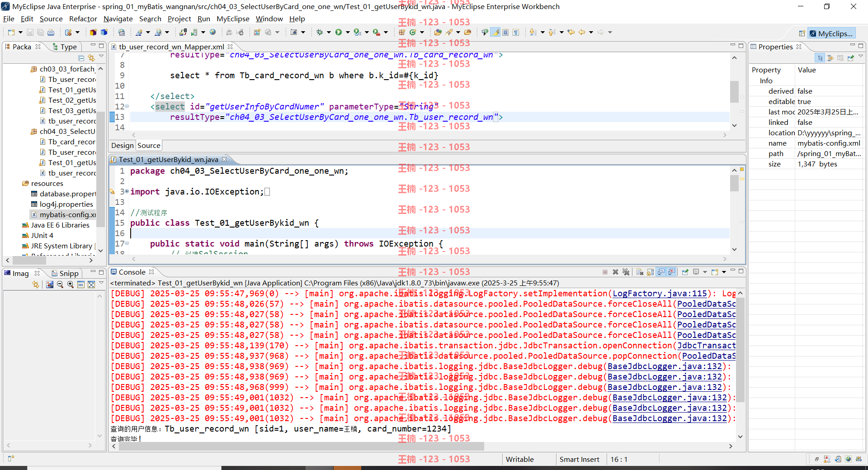The height and width of the screenshot is (470, 868).
Task: Switch to Source tab of XML editor
Action: pyautogui.click(x=149, y=146)
